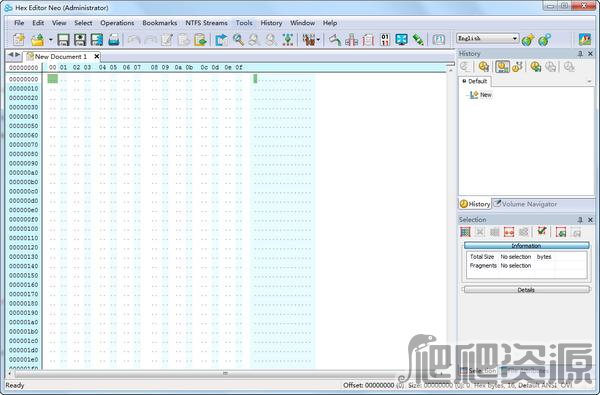The image size is (600, 395).
Task: Click the tab scroll left arrow
Action: point(11,55)
